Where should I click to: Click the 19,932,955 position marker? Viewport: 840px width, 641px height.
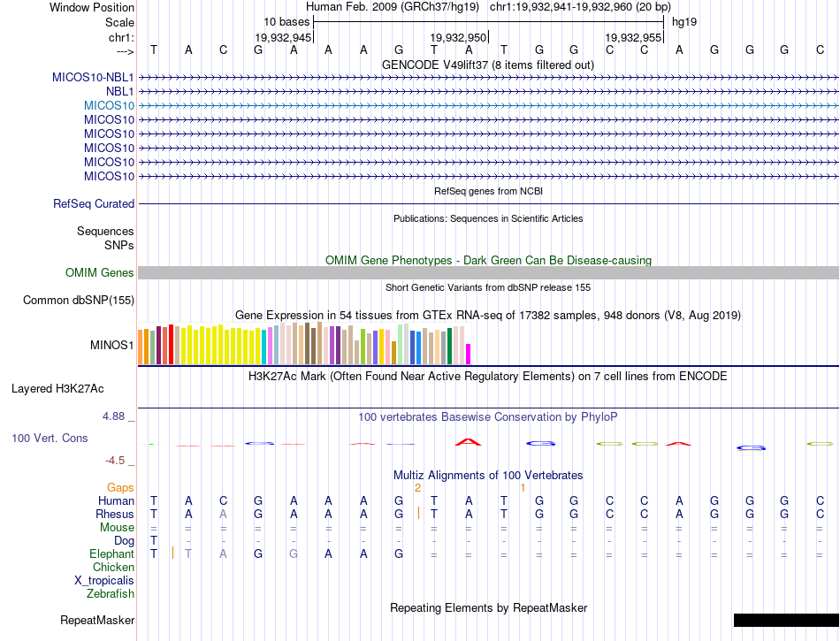[633, 37]
